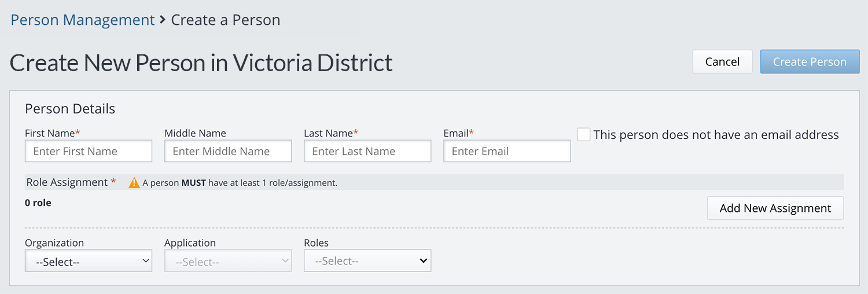
Task: Click the 0 role count text
Action: [38, 203]
